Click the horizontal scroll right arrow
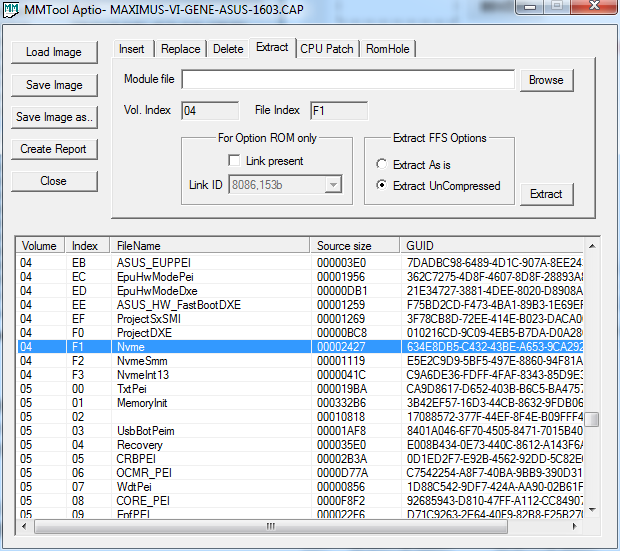 pos(575,526)
